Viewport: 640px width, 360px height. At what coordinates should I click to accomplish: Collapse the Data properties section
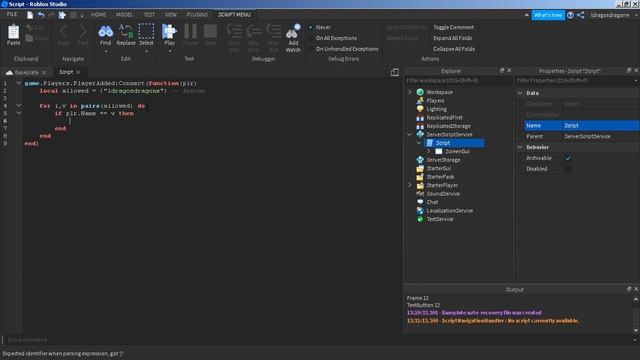pos(520,93)
